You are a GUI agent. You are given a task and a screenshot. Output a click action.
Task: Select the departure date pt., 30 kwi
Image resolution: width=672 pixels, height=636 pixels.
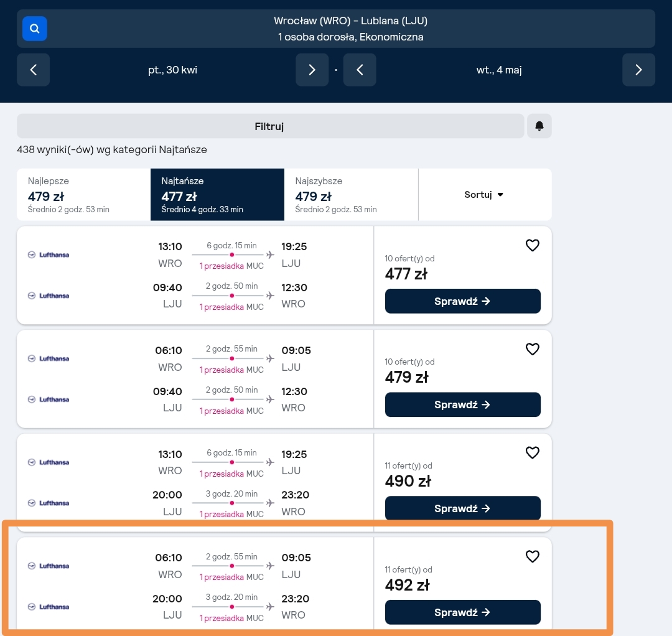tap(173, 70)
